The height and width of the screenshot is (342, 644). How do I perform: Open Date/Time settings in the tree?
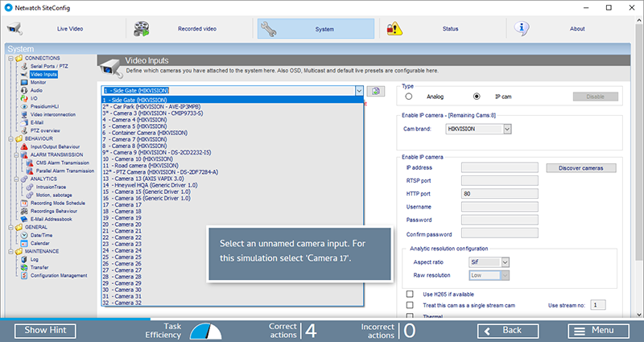40,235
